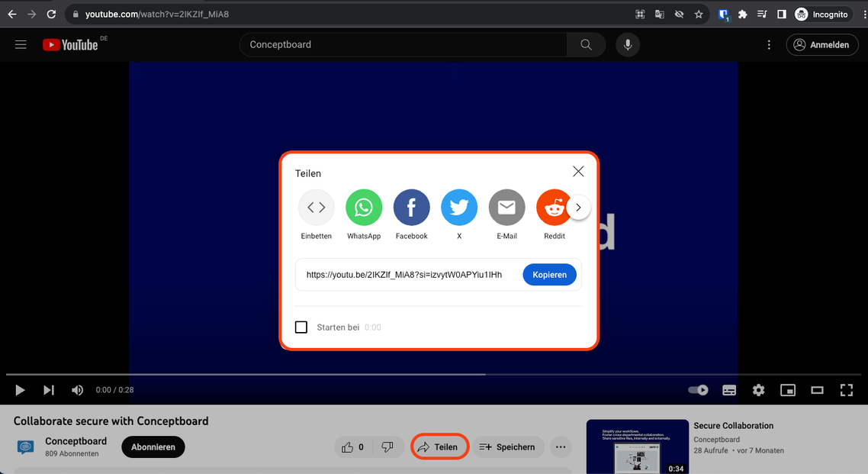Seek on the video progress bar
This screenshot has height=474, width=868.
point(433,374)
